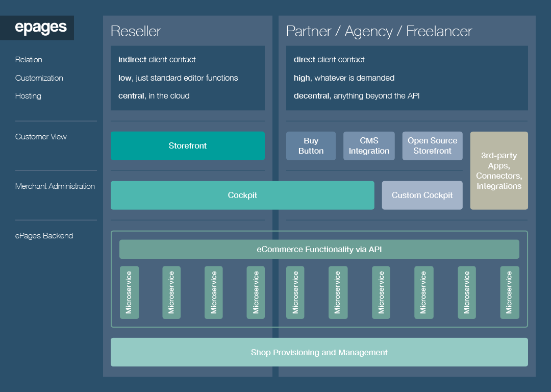
Task: Click the Partner / Agency / Freelancer heading
Action: point(379,31)
